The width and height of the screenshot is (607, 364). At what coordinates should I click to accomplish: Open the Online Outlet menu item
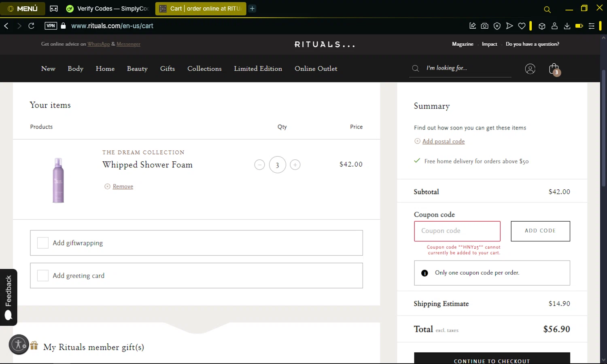coord(316,69)
